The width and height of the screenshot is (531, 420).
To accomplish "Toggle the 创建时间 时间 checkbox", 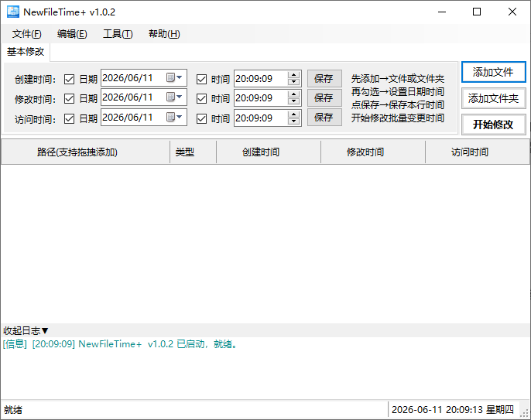I will 201,79.
